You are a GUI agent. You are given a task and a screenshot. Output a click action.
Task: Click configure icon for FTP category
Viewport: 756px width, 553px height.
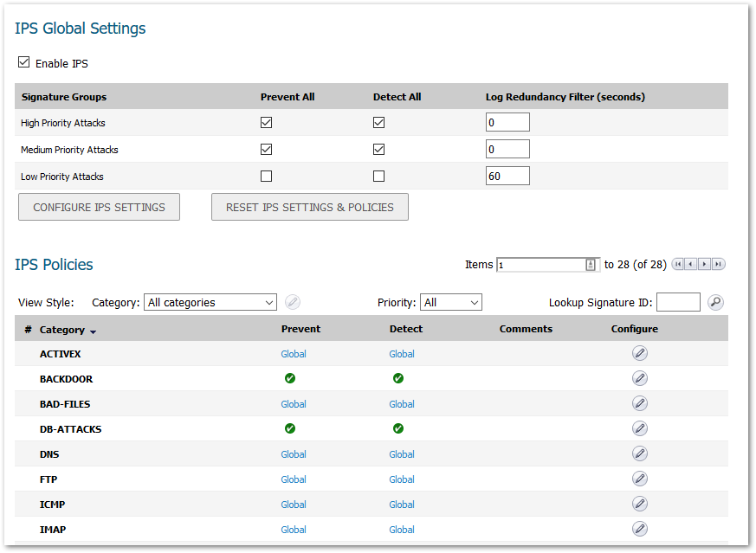(x=639, y=479)
